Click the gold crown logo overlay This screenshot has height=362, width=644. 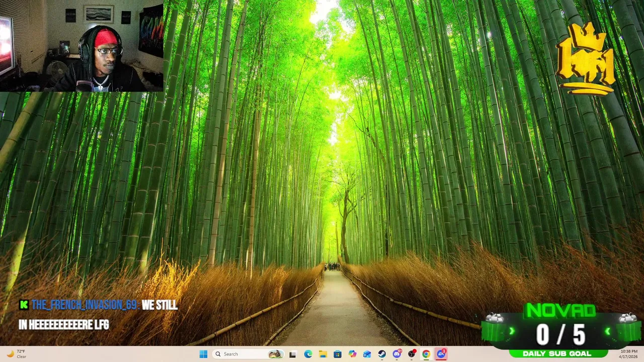(x=586, y=58)
